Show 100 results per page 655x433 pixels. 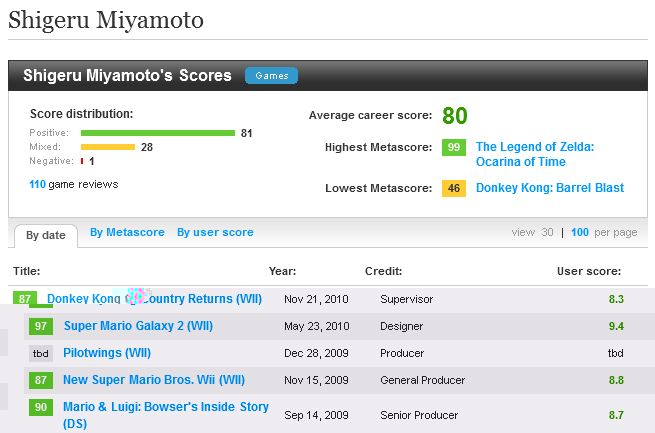click(579, 232)
